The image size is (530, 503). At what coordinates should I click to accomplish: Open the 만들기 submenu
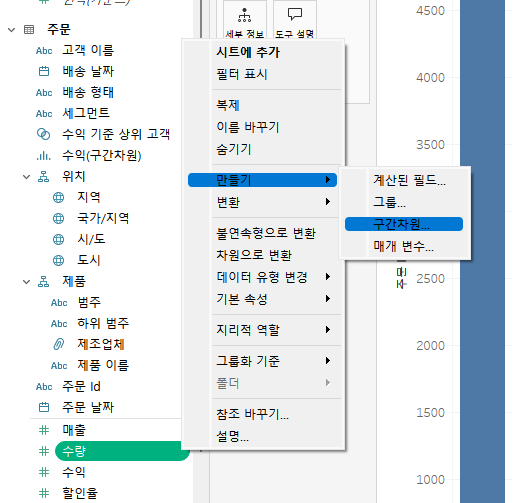point(262,180)
